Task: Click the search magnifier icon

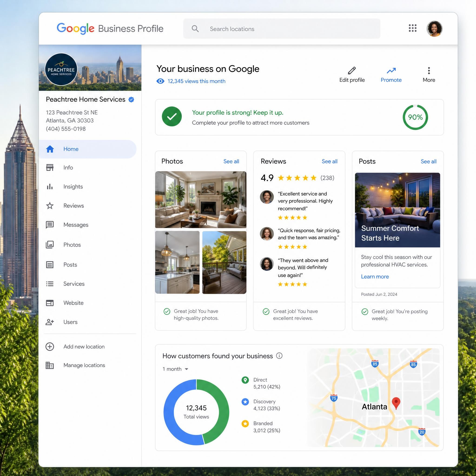Action: [195, 29]
